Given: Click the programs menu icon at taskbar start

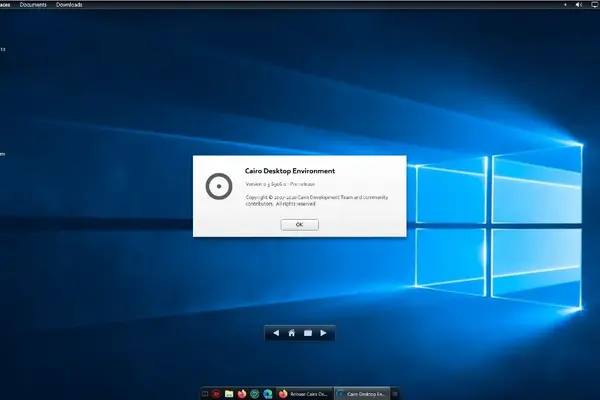Looking at the screenshot, I should [205, 394].
